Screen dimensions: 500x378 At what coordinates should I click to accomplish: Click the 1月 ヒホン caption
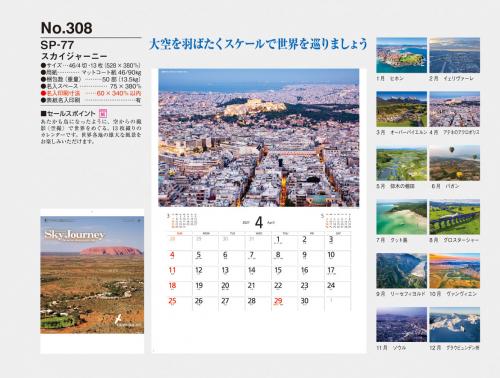pyautogui.click(x=390, y=79)
